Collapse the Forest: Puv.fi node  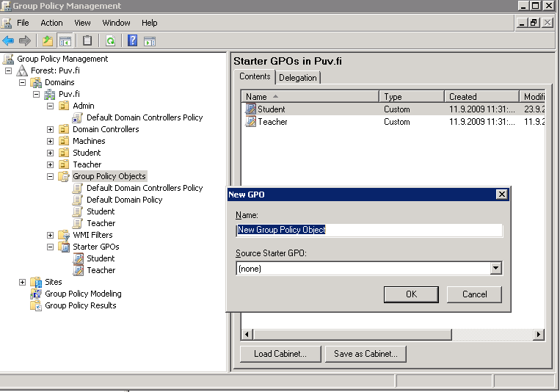click(x=8, y=70)
